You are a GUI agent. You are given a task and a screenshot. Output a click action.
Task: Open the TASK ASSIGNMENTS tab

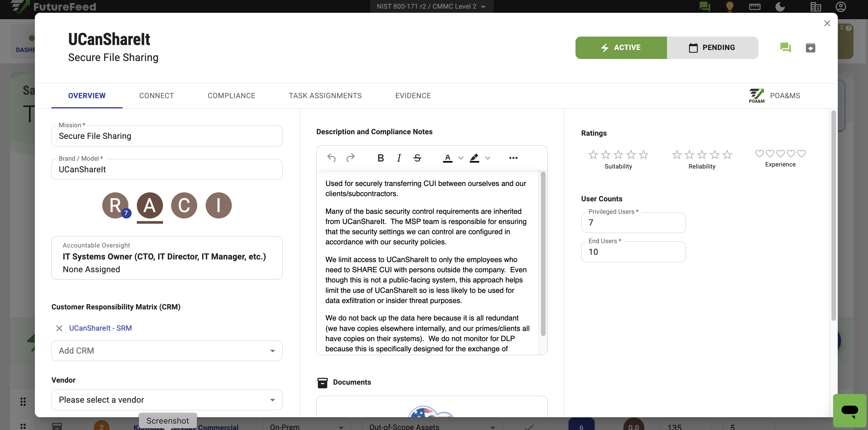point(325,96)
